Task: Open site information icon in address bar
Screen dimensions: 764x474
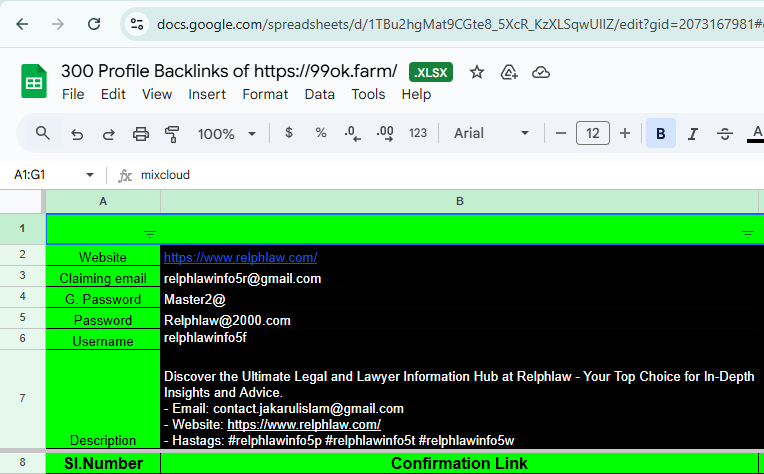Action: pyautogui.click(x=137, y=24)
